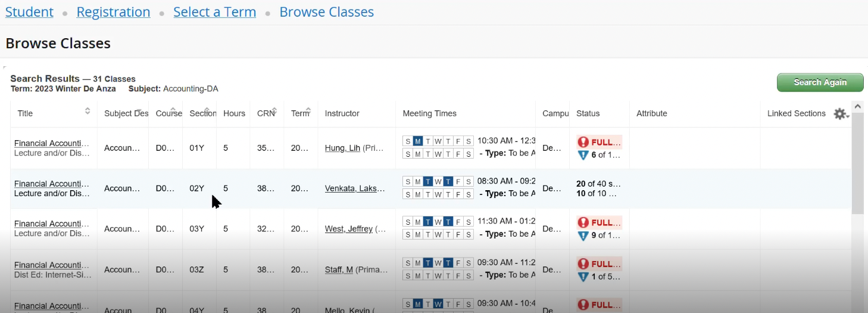Go to the Registration breadcrumb
This screenshot has height=313, width=868.
(113, 12)
